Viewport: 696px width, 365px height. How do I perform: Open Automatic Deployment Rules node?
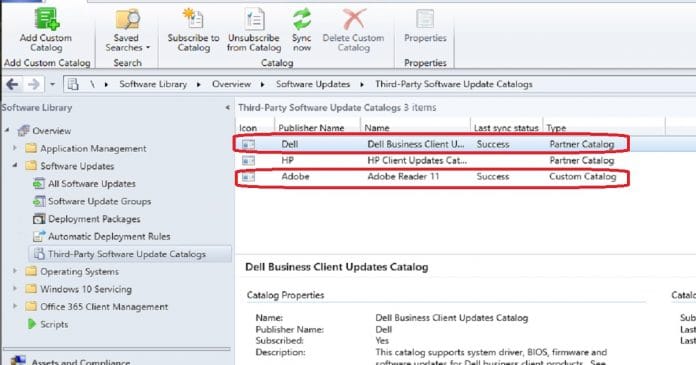(x=109, y=236)
